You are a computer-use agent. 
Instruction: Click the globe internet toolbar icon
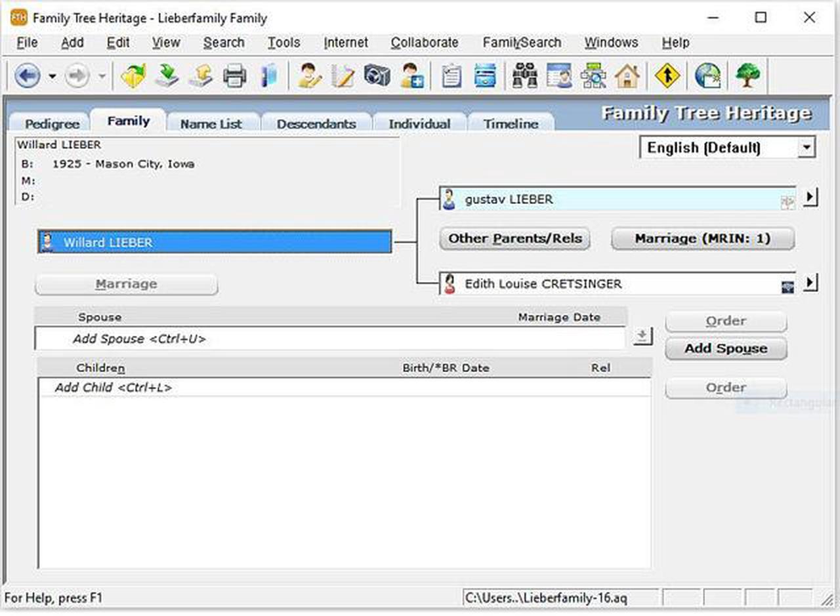(708, 76)
